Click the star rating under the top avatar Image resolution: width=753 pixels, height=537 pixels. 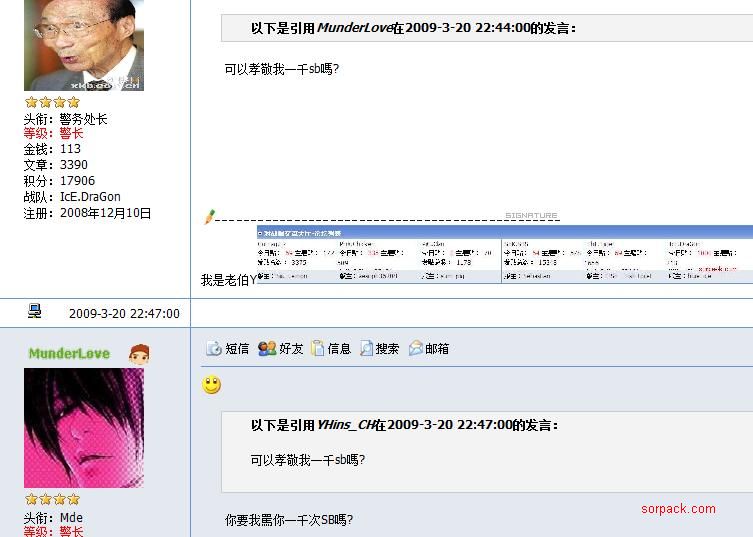(x=52, y=102)
